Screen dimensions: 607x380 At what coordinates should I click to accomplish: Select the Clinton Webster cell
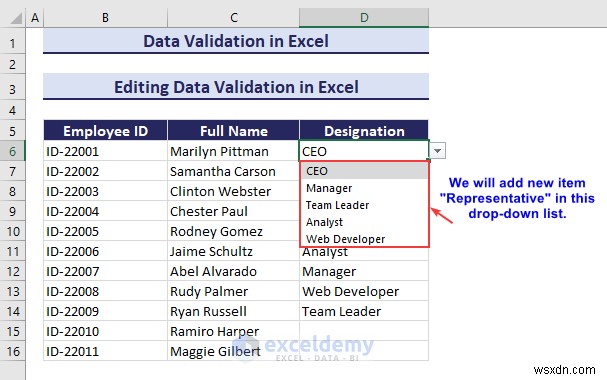click(x=233, y=191)
